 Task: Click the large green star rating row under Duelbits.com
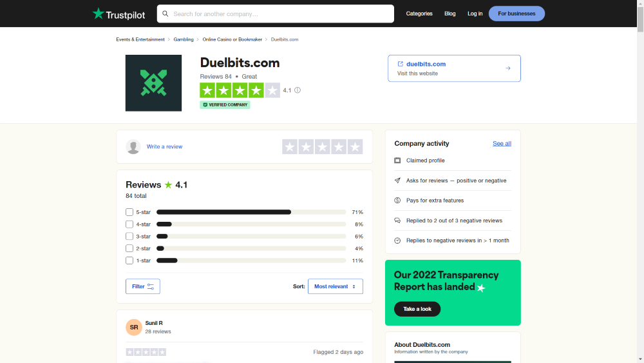[240, 90]
